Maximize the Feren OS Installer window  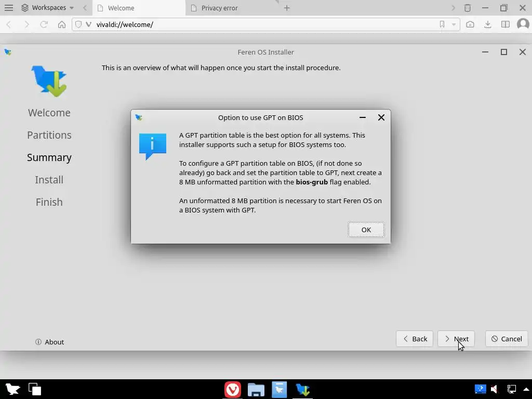point(504,52)
